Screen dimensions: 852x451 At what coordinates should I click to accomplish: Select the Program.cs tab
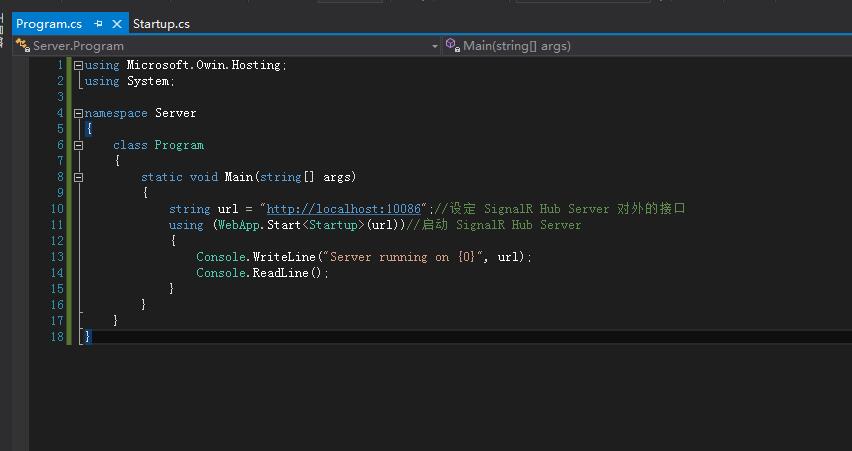point(48,24)
